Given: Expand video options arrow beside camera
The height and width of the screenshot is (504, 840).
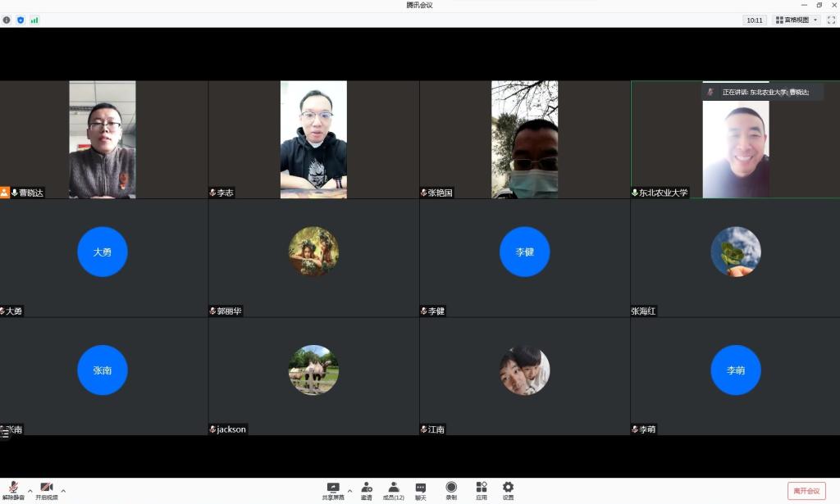Looking at the screenshot, I should pos(63,490).
